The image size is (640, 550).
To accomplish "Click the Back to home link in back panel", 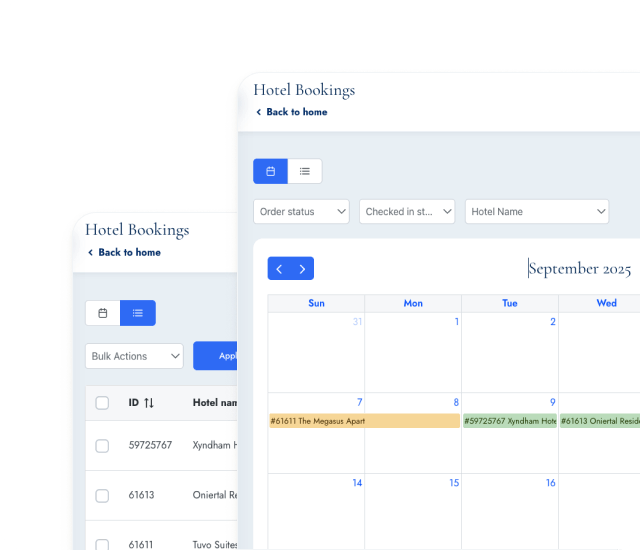I will (x=129, y=253).
